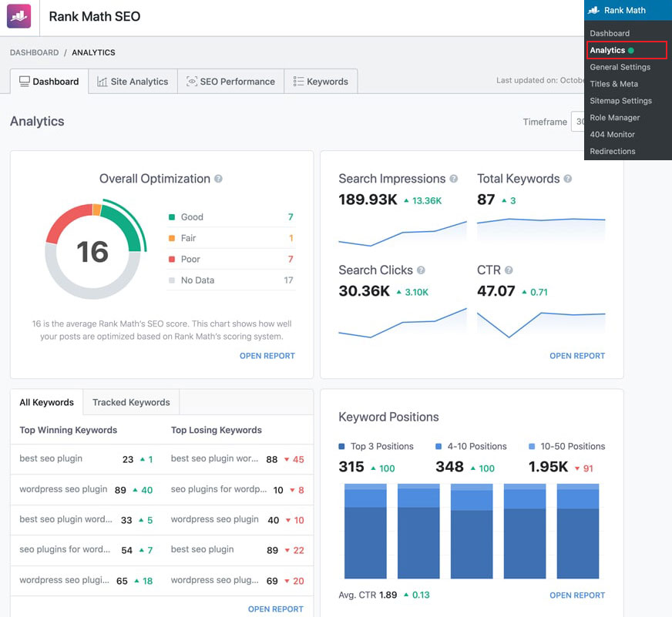
Task: Click the Top 3 Positions legend swatch
Action: [x=341, y=447]
